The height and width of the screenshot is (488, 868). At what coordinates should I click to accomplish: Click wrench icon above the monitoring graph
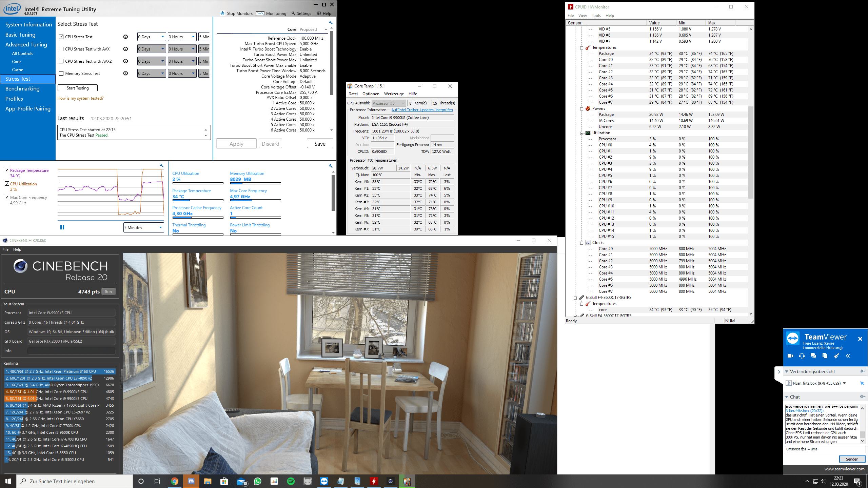[x=162, y=165]
